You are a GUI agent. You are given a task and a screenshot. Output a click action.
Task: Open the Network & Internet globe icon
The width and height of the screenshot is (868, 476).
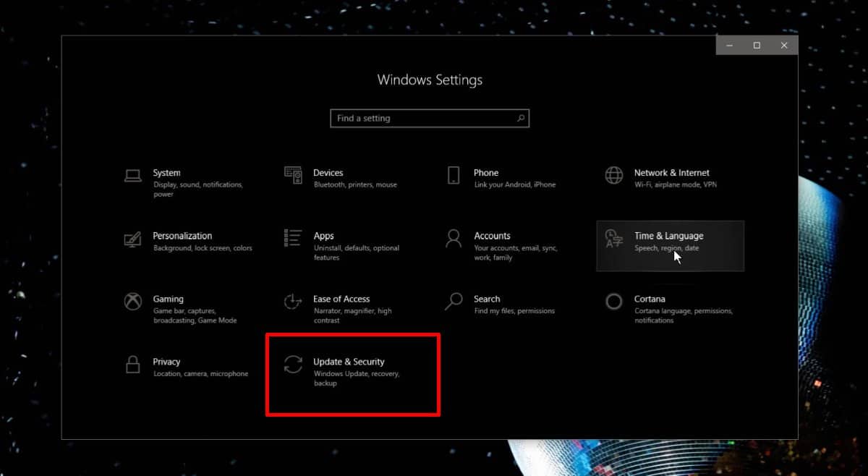pos(614,175)
